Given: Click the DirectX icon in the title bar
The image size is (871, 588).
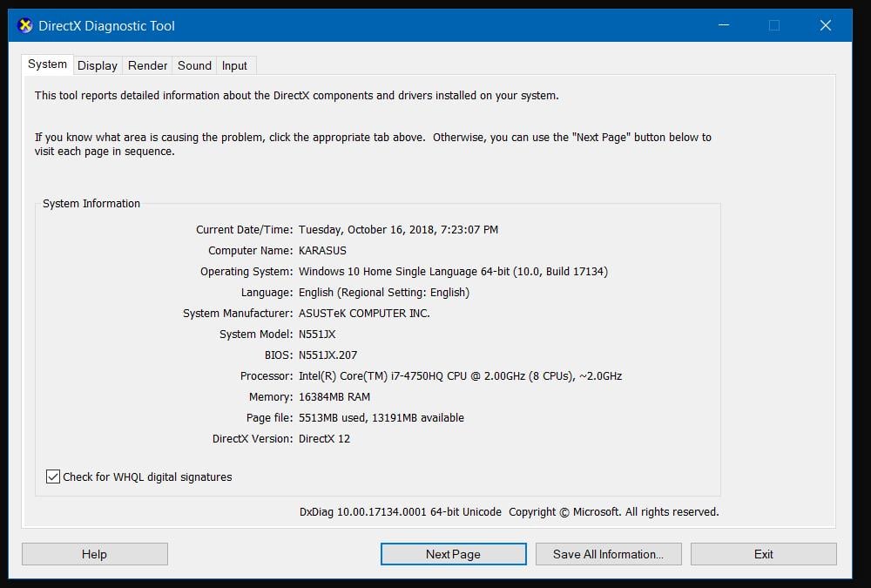Looking at the screenshot, I should pos(25,25).
